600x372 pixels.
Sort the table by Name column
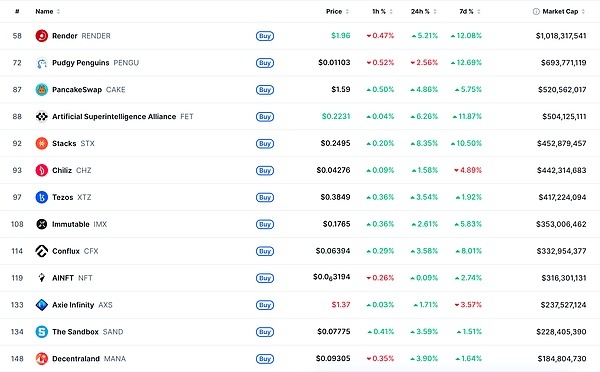[47, 11]
